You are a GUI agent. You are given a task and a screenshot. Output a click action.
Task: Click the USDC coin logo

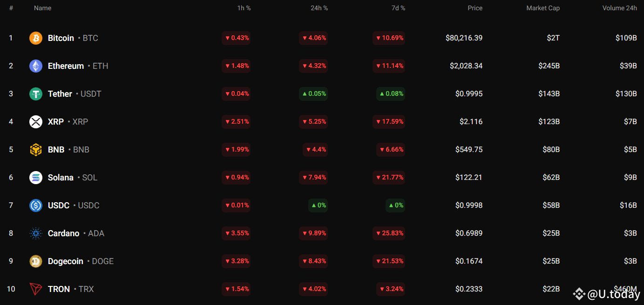(x=36, y=205)
